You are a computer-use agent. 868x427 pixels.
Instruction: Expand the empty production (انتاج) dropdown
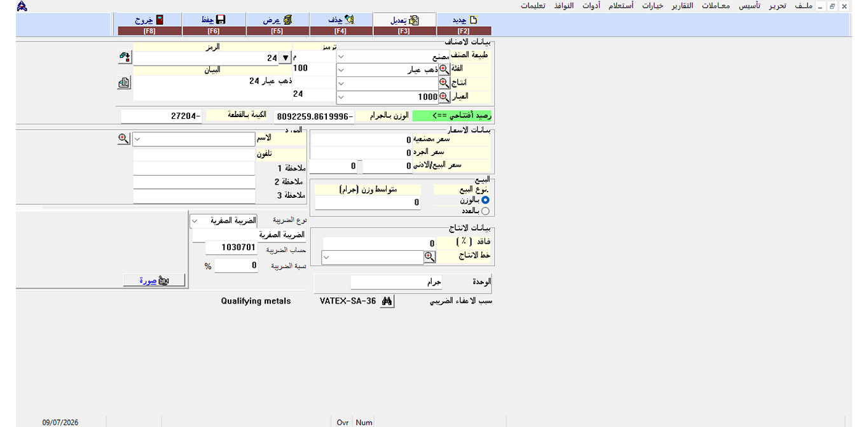coord(341,83)
